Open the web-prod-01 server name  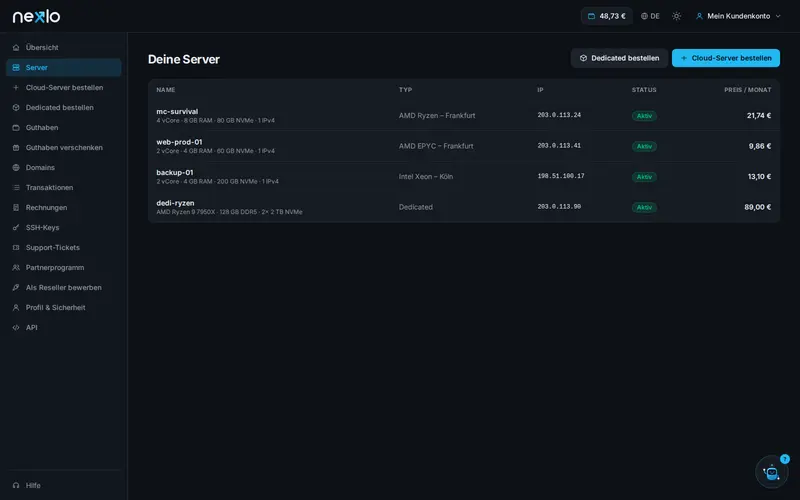pos(179,142)
